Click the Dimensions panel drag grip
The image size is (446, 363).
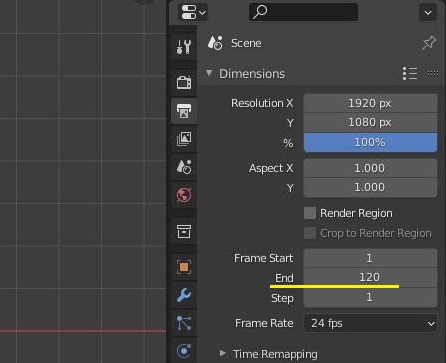coord(433,73)
